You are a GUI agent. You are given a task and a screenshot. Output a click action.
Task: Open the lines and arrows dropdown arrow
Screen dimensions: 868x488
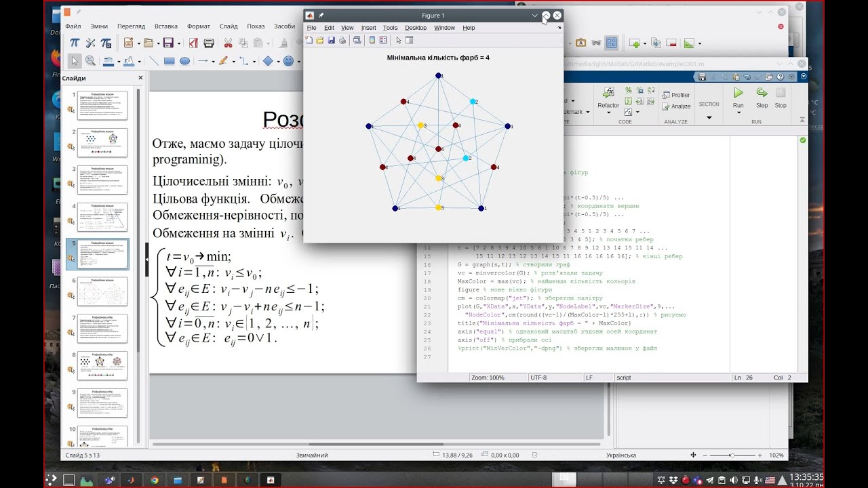coord(212,62)
